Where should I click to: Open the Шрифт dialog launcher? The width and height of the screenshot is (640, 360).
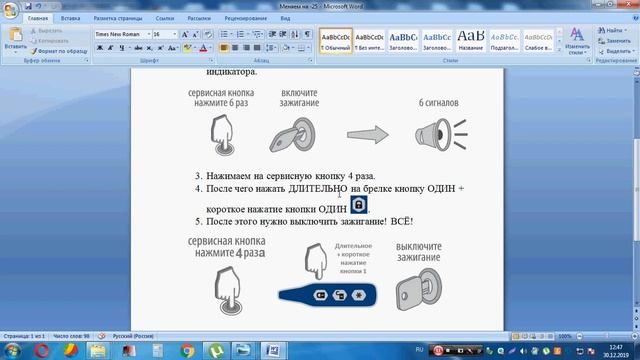coord(211,60)
